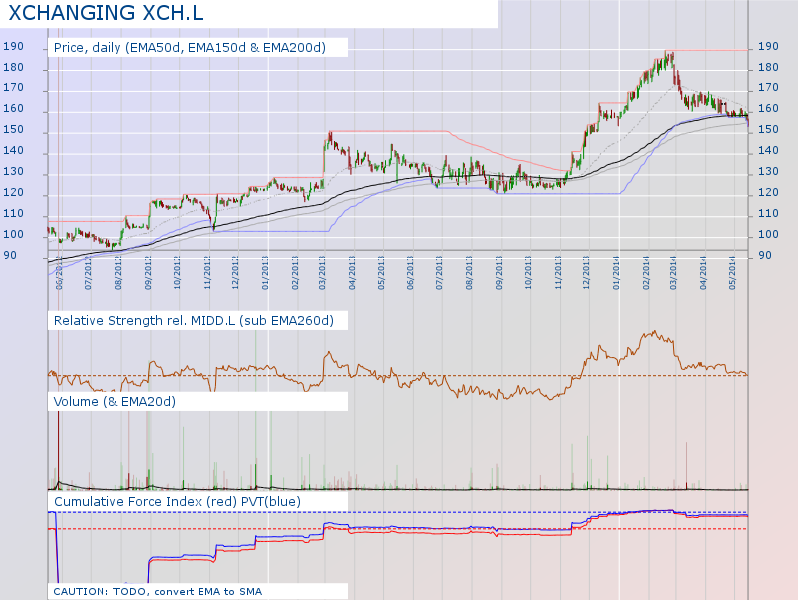Viewport: 798px width, 600px height.
Task: Click the 12/2013 date label on the time axis
Action: click(x=586, y=273)
